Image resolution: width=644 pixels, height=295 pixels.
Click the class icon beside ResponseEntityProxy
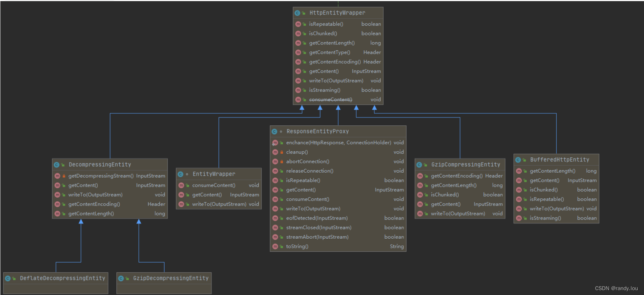pyautogui.click(x=274, y=132)
